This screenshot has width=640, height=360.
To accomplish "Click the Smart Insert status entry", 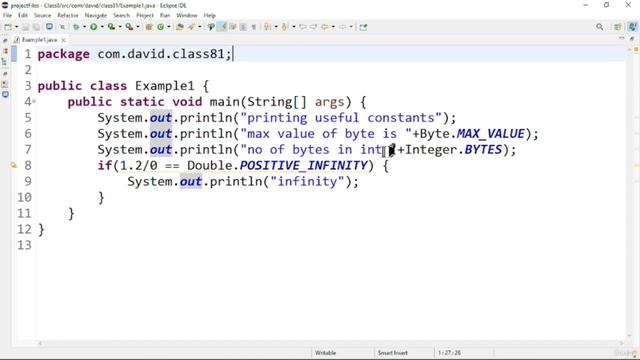I will [x=392, y=353].
